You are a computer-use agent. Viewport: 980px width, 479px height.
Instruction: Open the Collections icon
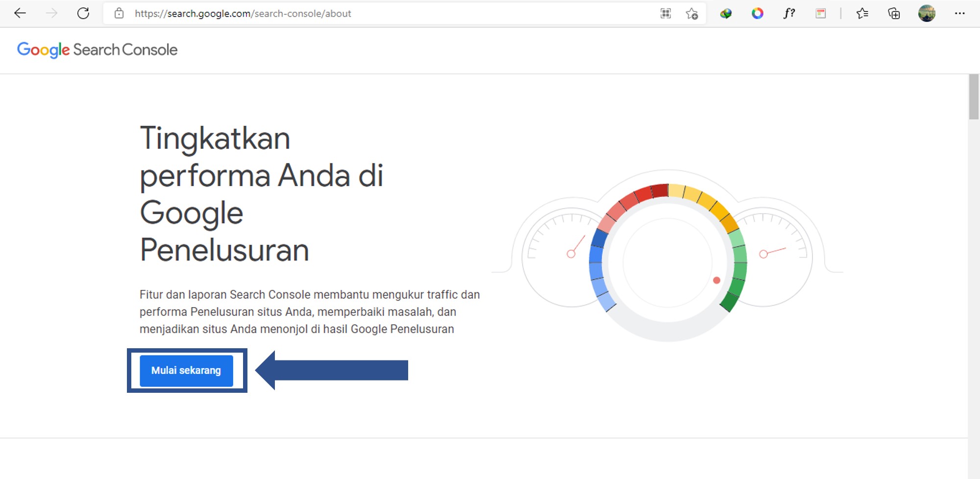(894, 13)
